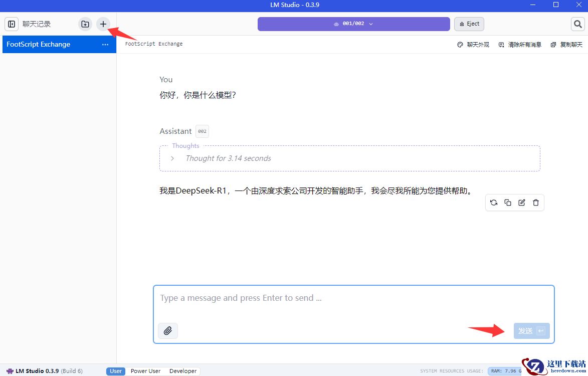Switch to User mode

(x=115, y=371)
